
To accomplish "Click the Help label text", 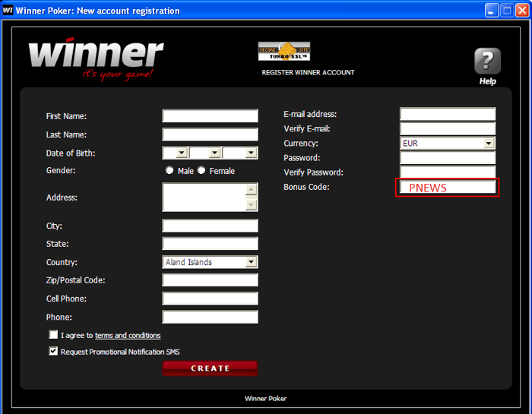I will [x=488, y=81].
